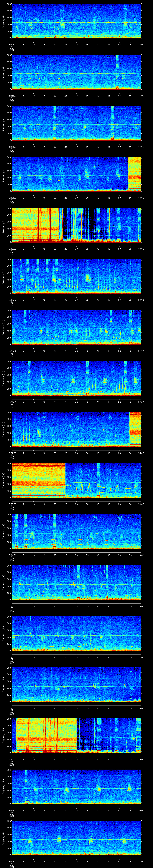Click the 18:14:00 start time label
Image resolution: width=153 pixels, height=868 pixels.
(x=12, y=44)
